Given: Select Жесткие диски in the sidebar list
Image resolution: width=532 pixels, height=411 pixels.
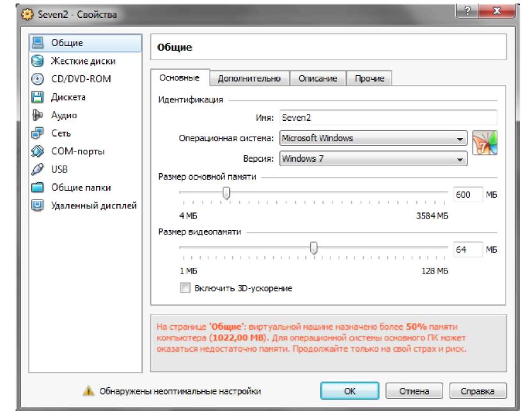Looking at the screenshot, I should point(85,61).
